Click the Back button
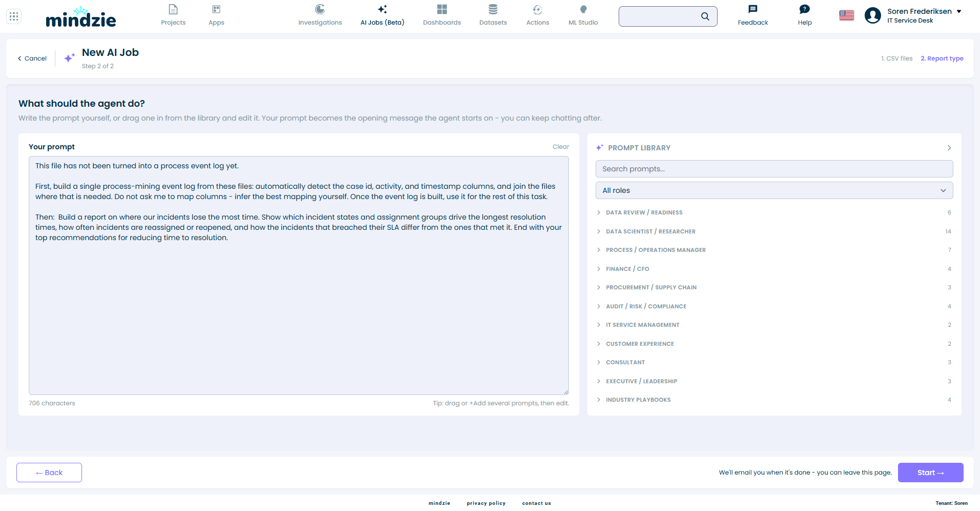The height and width of the screenshot is (511, 980). [x=49, y=473]
